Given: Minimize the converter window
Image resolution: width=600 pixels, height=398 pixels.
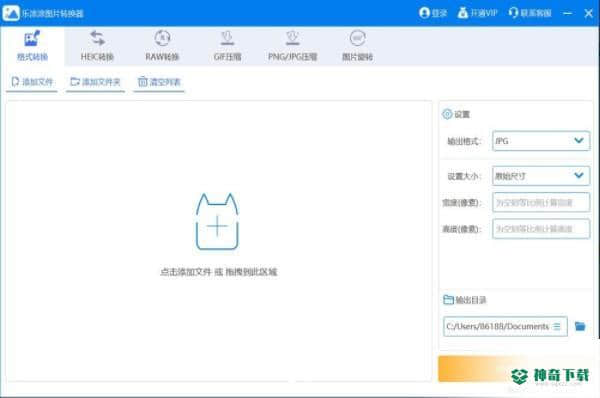Looking at the screenshot, I should point(568,13).
